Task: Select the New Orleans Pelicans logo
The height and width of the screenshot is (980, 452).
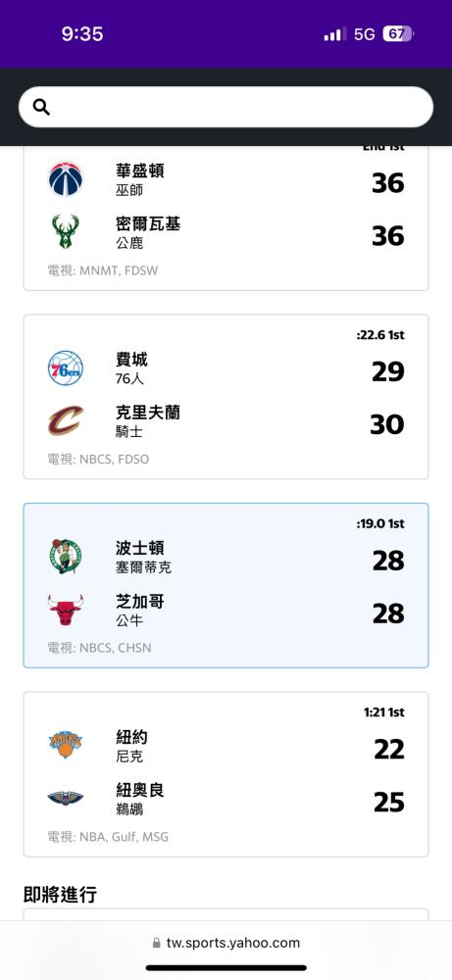Action: (66, 798)
